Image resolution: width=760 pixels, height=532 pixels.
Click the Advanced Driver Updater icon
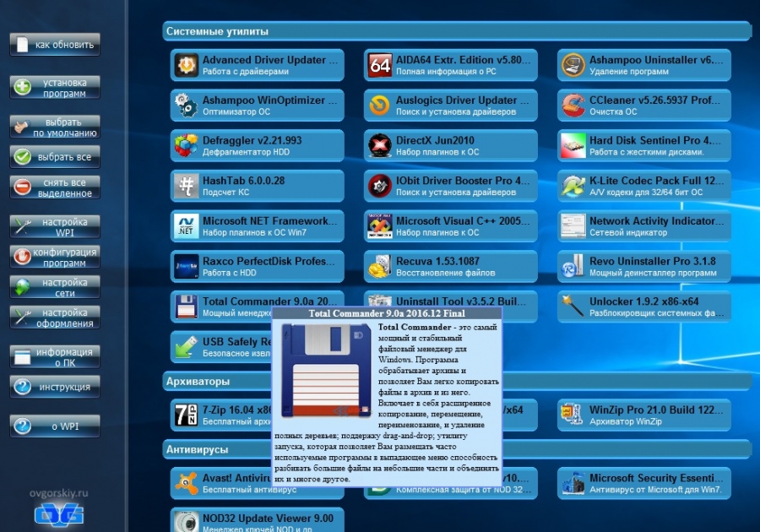(186, 65)
